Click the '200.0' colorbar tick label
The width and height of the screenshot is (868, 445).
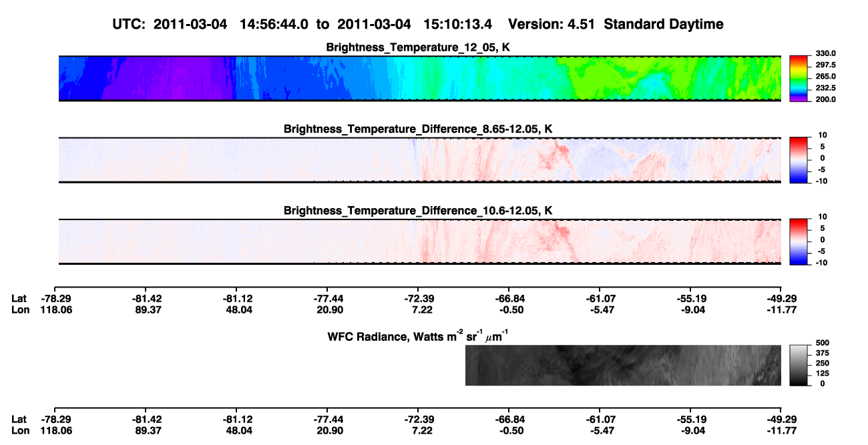pos(826,99)
